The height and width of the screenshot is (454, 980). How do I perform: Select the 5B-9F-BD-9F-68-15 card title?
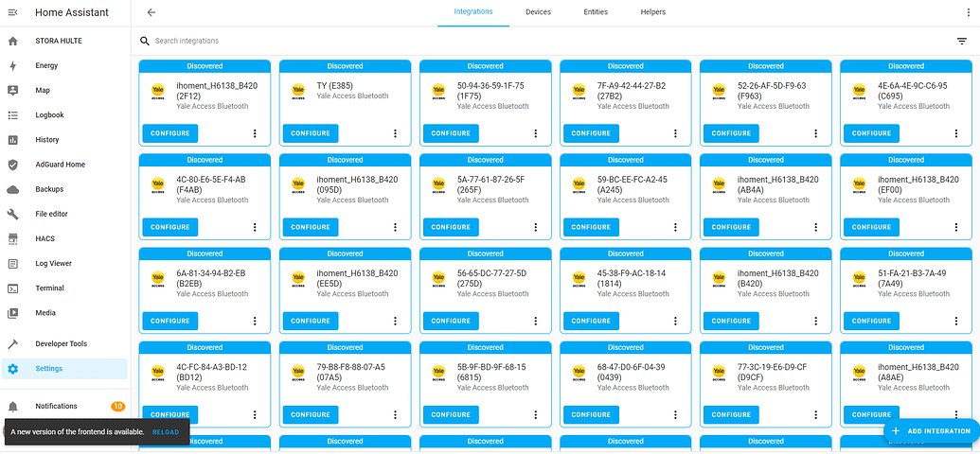(491, 373)
